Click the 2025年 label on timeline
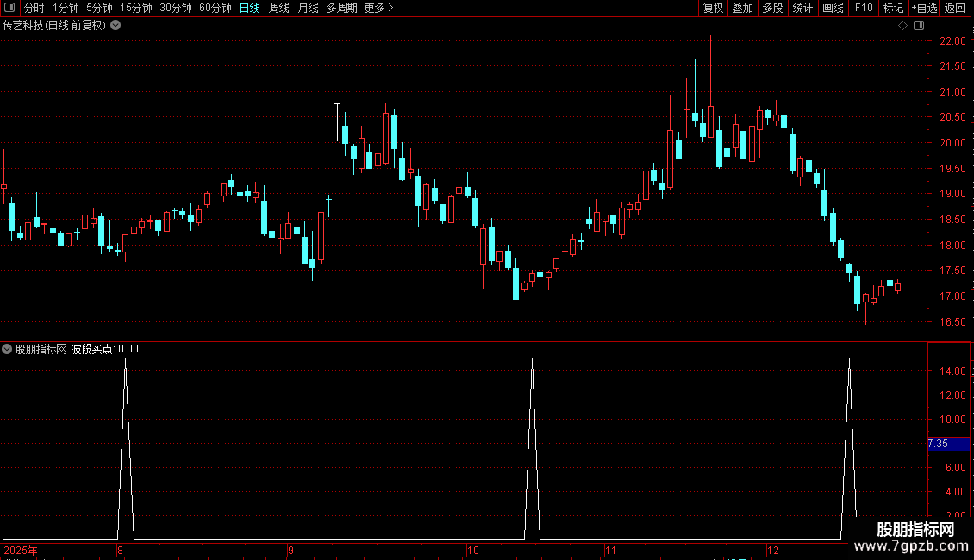Image resolution: width=974 pixels, height=560 pixels. (x=21, y=550)
